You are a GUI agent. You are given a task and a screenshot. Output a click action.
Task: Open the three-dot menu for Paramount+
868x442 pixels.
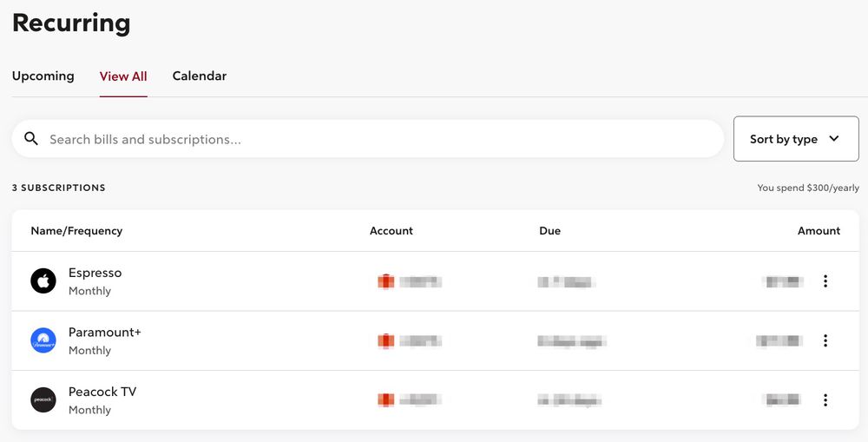point(825,340)
